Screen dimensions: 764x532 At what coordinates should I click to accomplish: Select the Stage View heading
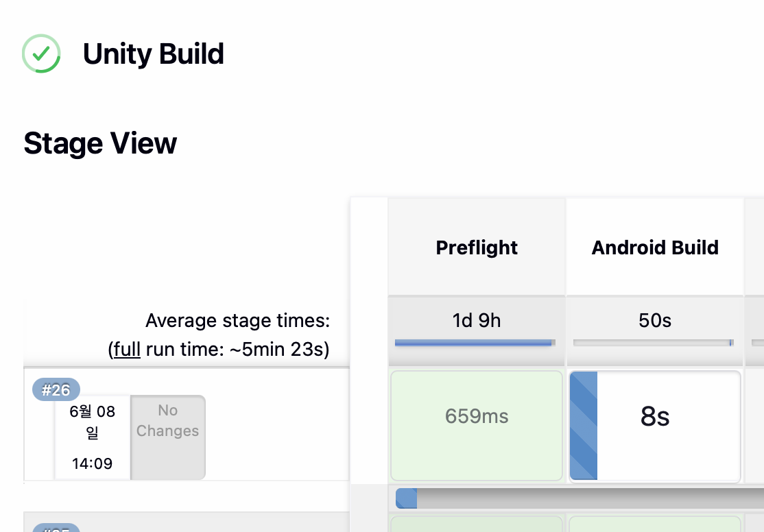[x=100, y=144]
